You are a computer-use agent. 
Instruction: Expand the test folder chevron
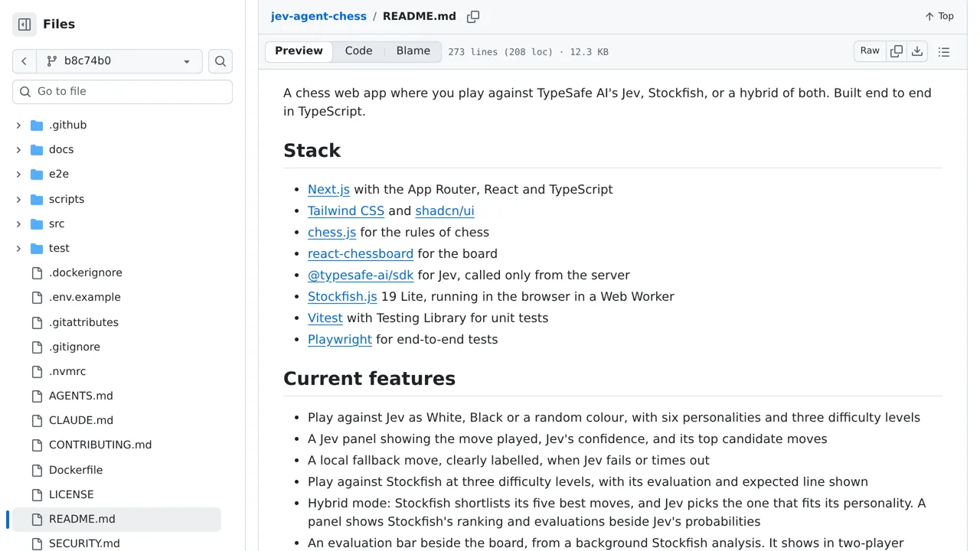(18, 249)
